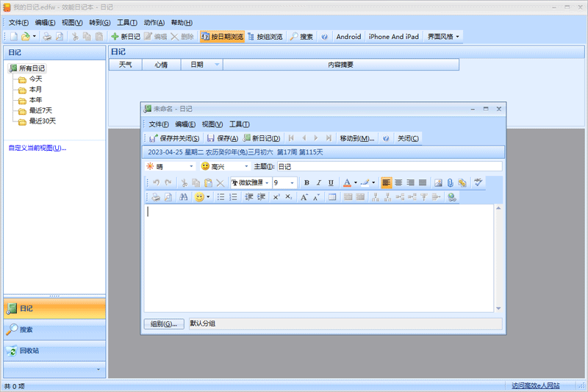Click the attachment paperclip icon
Viewport: 588px width, 392px height.
pos(450,182)
